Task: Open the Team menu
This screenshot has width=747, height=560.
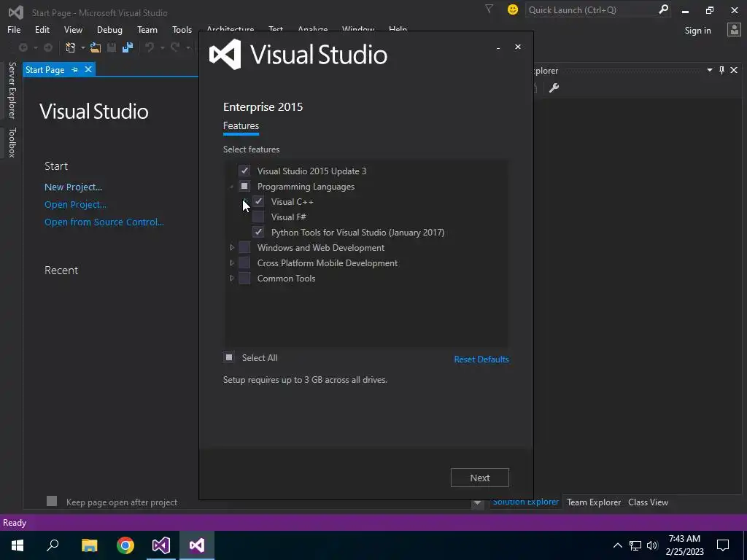Action: click(x=147, y=29)
